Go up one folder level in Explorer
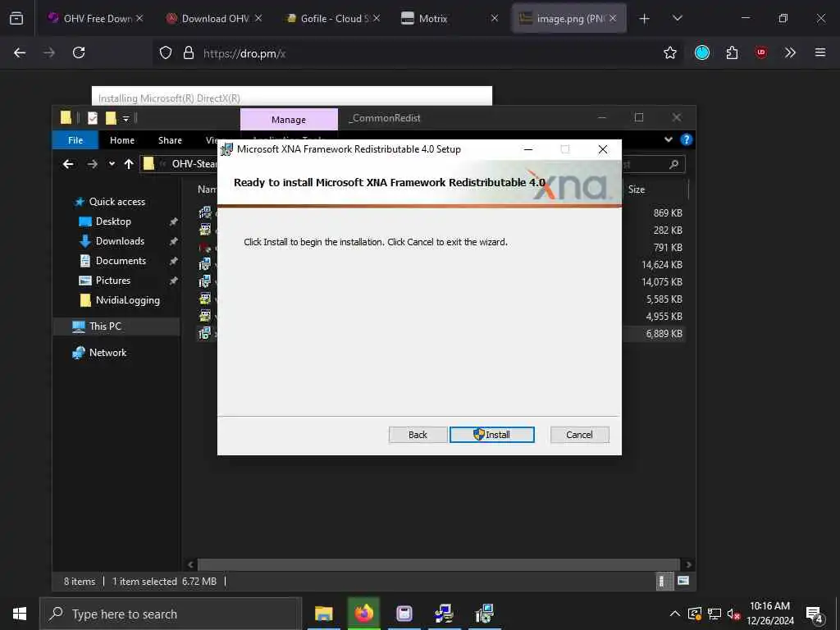 point(129,164)
